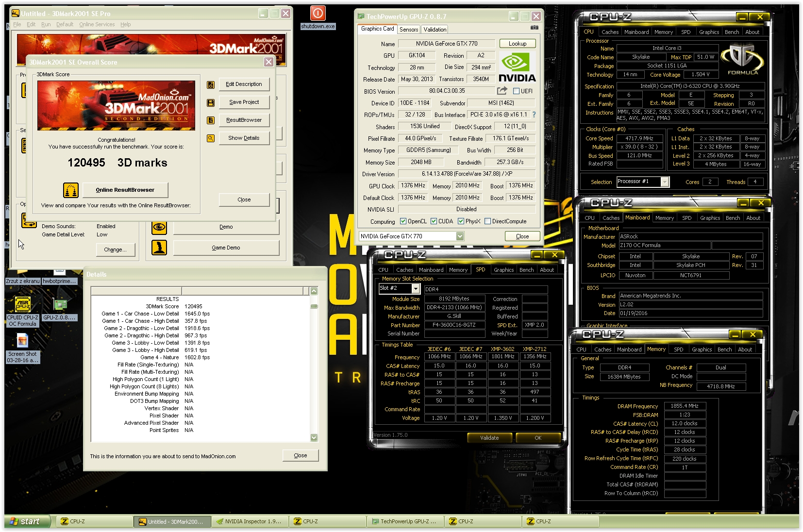Click the Bus Interface question mark
The image size is (803, 532).
tap(534, 115)
